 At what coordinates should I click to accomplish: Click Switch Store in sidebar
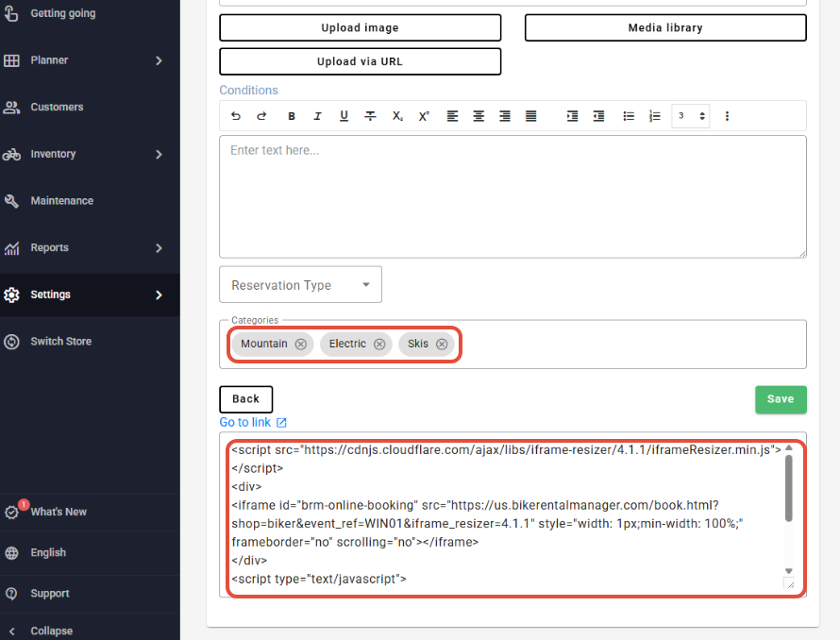pos(61,342)
